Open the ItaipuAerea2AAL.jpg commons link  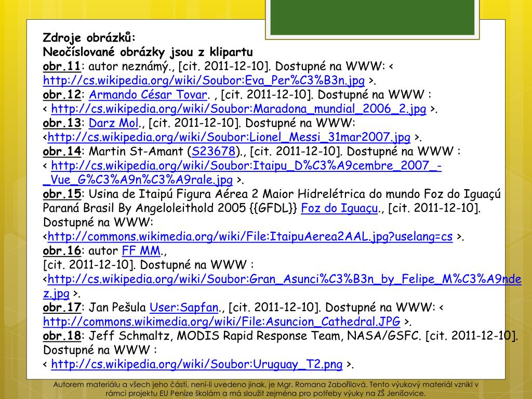pos(250,236)
